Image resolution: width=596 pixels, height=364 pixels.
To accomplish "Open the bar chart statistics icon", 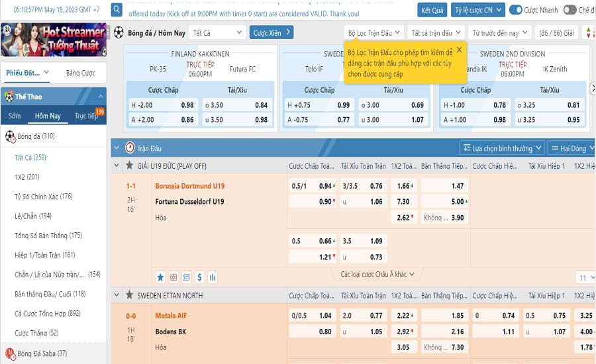I will tap(213, 277).
